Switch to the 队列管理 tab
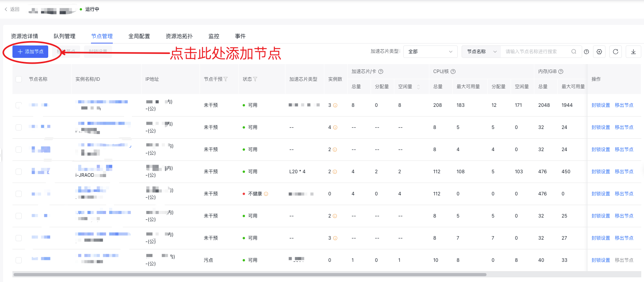This screenshot has width=644, height=282. pos(65,36)
